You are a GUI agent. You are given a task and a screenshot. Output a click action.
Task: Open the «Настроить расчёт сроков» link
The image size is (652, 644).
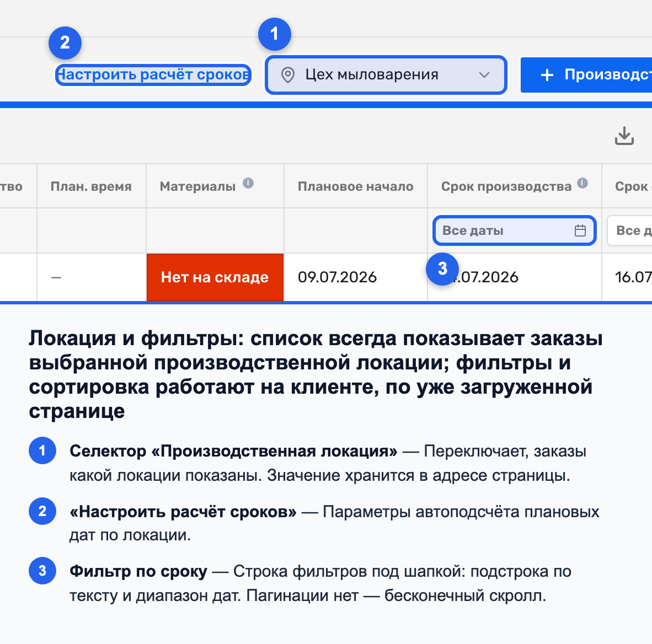pos(153,75)
